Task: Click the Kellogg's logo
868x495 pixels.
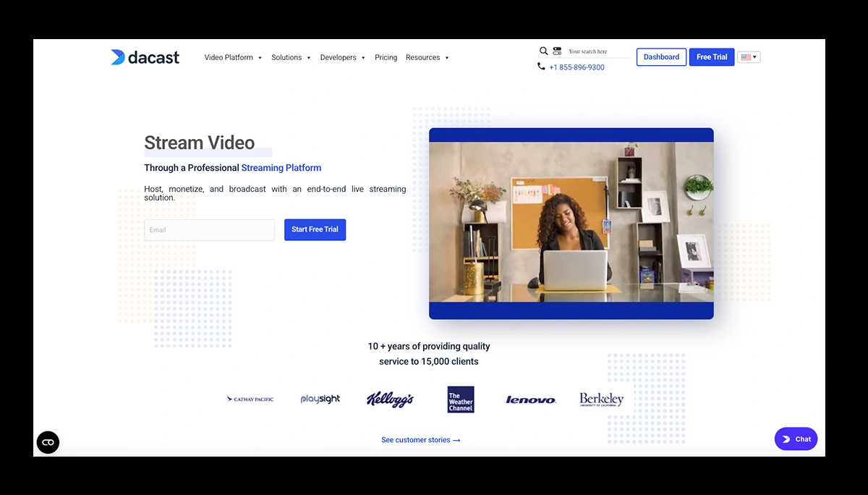Action: coord(390,399)
